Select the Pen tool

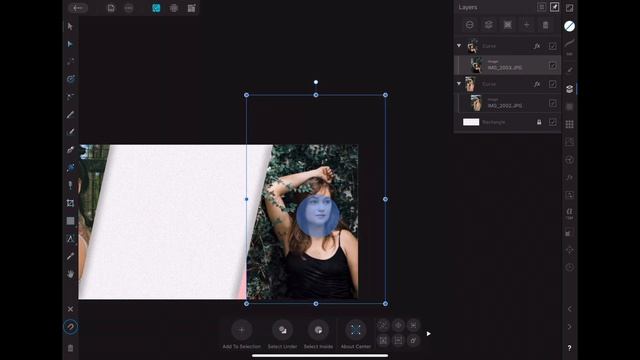(70, 115)
